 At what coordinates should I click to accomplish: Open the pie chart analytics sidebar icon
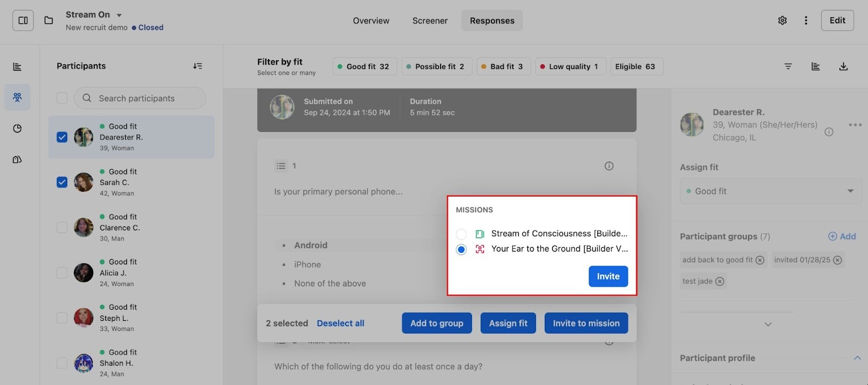click(x=17, y=129)
